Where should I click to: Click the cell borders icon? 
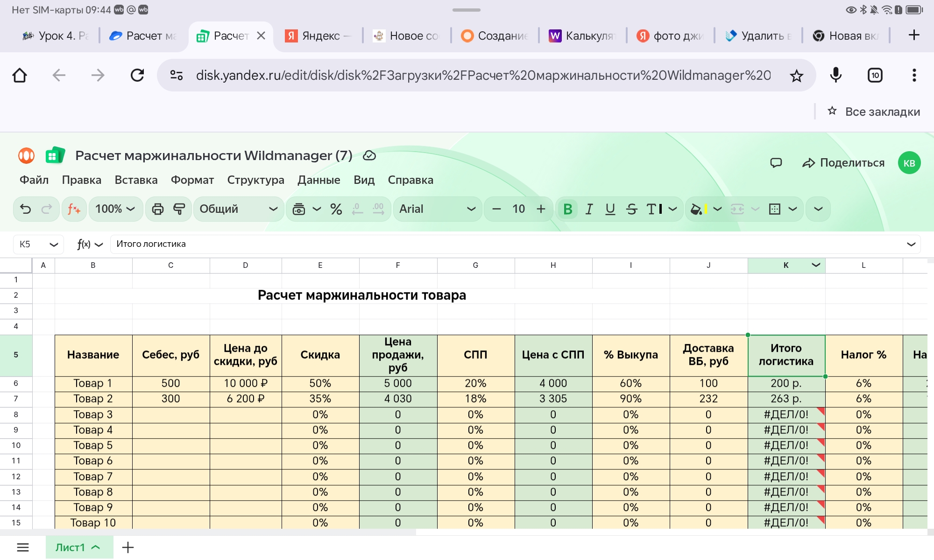pos(775,209)
